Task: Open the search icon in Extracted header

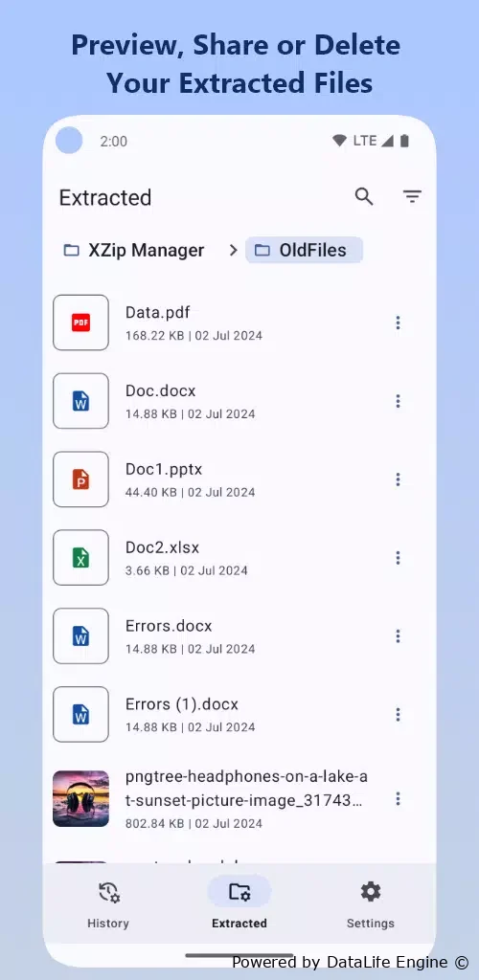Action: click(364, 197)
